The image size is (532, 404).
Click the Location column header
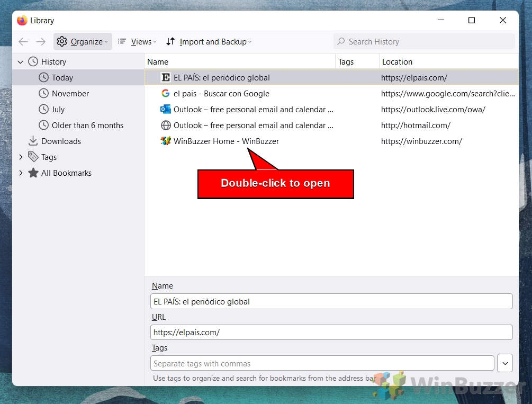(x=397, y=61)
